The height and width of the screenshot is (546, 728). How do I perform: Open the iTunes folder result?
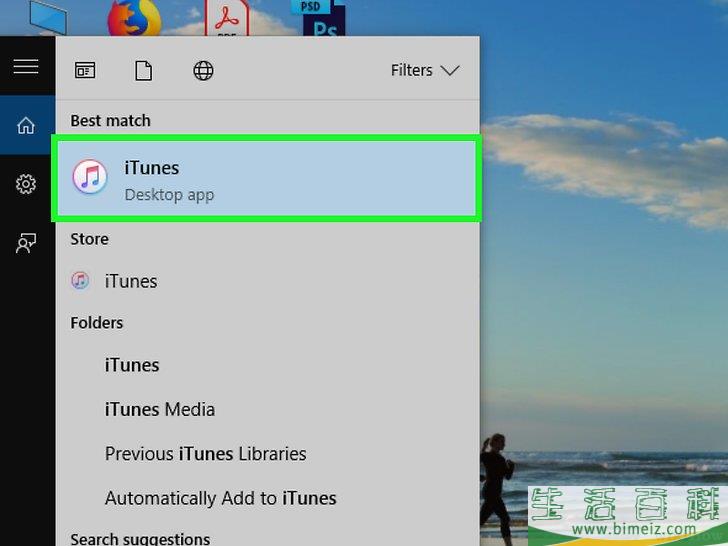(x=267, y=365)
